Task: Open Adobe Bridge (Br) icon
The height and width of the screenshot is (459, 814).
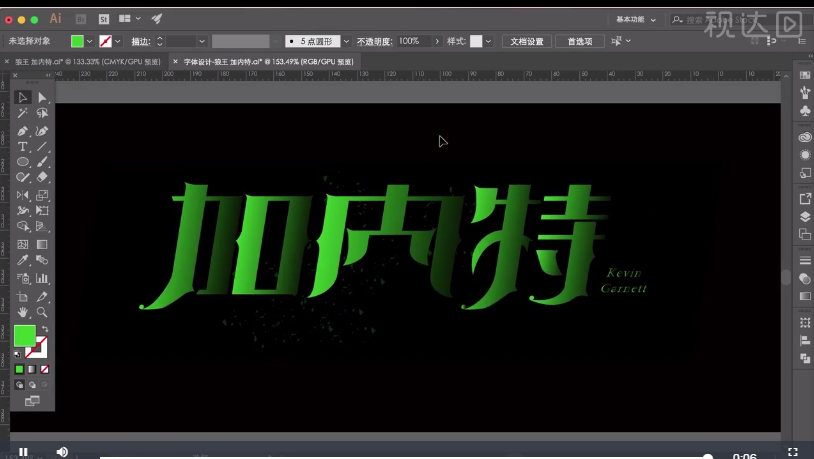Action: tap(81, 19)
